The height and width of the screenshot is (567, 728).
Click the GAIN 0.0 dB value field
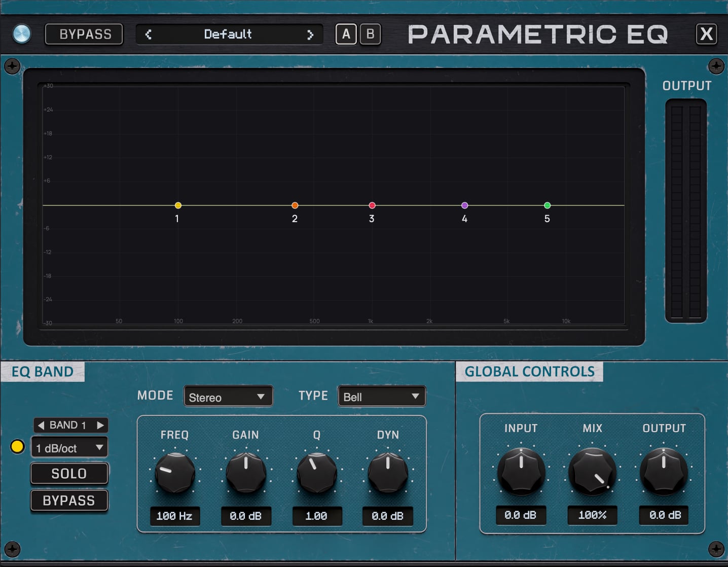[x=246, y=516]
